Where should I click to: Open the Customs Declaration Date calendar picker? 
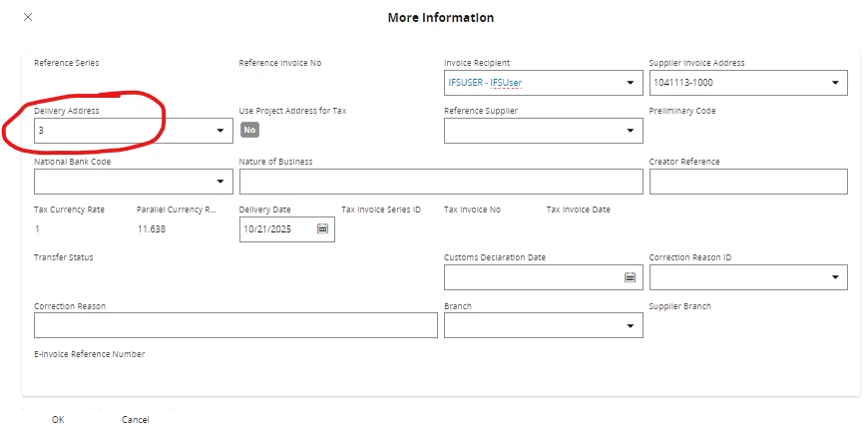630,277
